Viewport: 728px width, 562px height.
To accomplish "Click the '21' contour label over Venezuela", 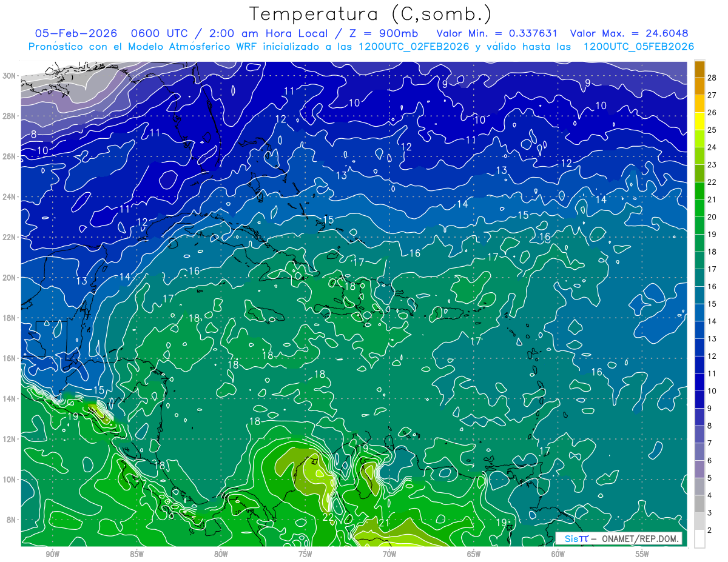I will 384,523.
